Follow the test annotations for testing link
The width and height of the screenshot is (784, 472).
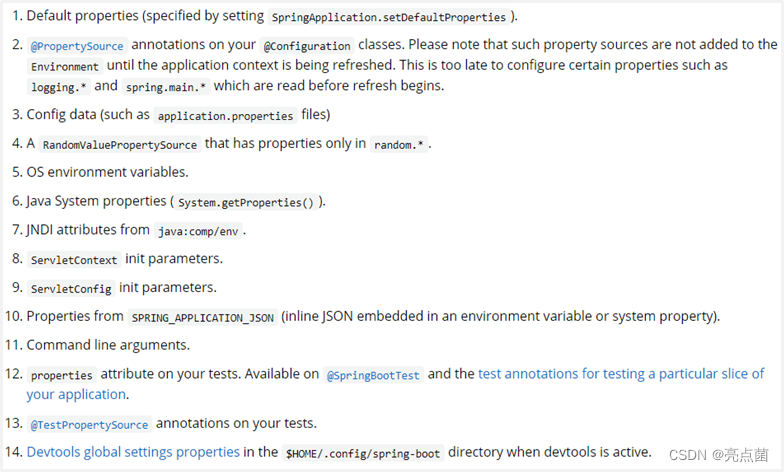click(621, 374)
